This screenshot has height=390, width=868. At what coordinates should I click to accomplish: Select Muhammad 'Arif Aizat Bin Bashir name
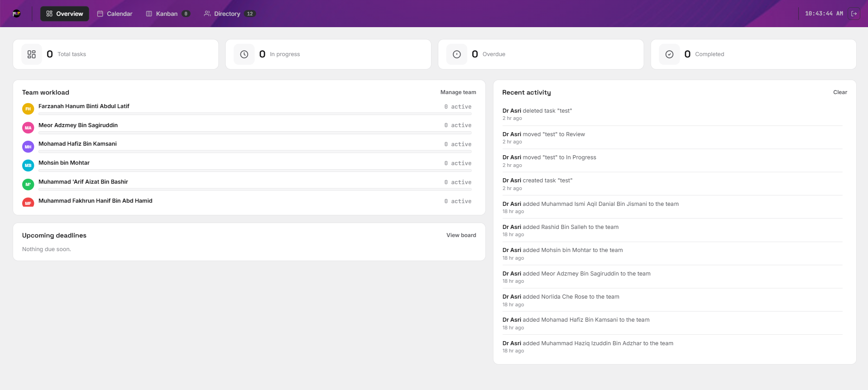click(x=83, y=182)
